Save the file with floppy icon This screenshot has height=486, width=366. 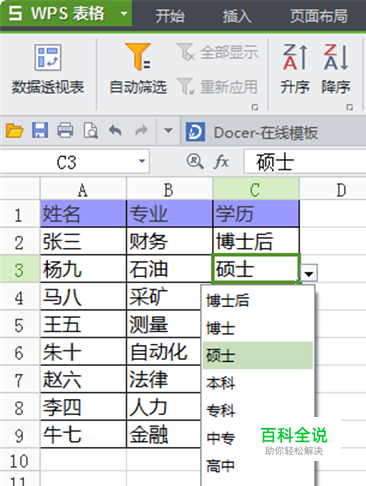point(40,130)
